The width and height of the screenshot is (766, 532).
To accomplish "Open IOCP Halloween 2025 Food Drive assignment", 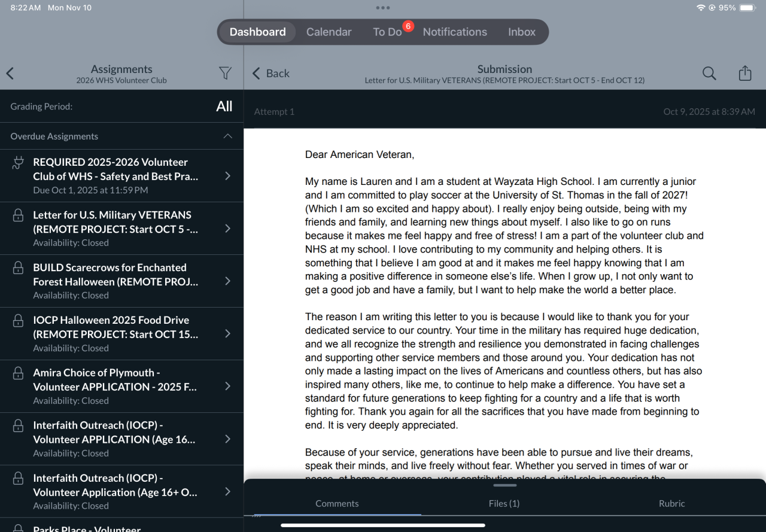I will pos(122,334).
